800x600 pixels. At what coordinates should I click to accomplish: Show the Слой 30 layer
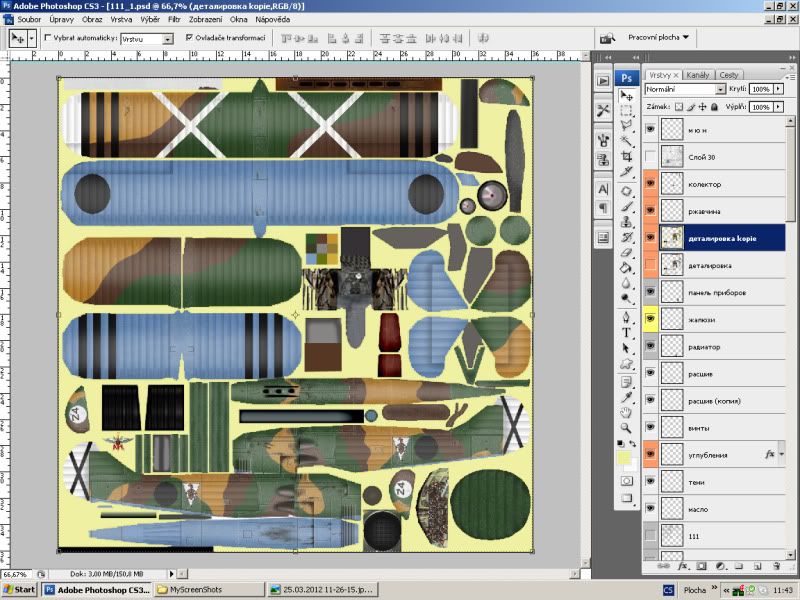coord(651,157)
